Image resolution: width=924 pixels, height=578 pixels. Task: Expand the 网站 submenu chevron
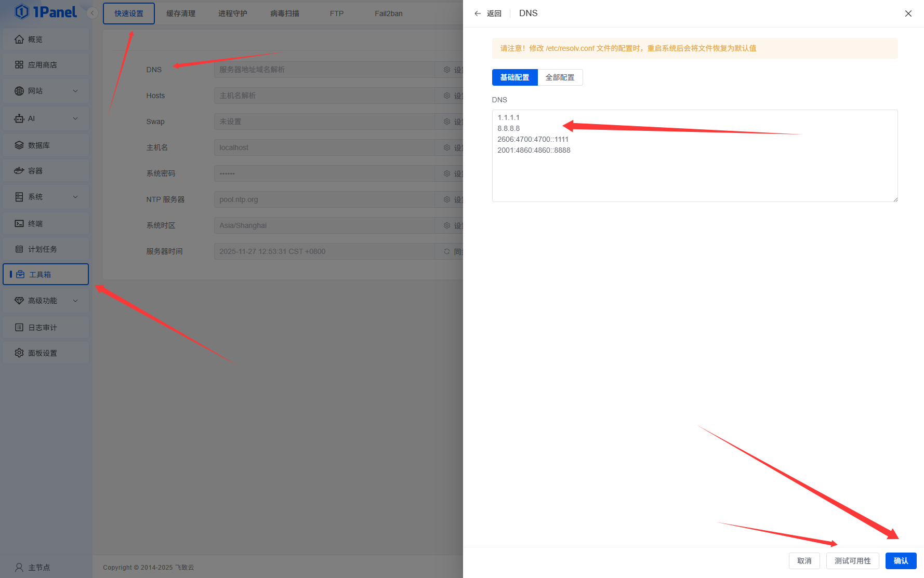point(75,91)
